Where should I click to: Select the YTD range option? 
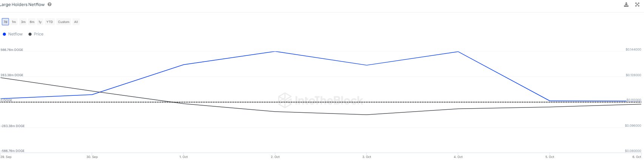(x=49, y=22)
